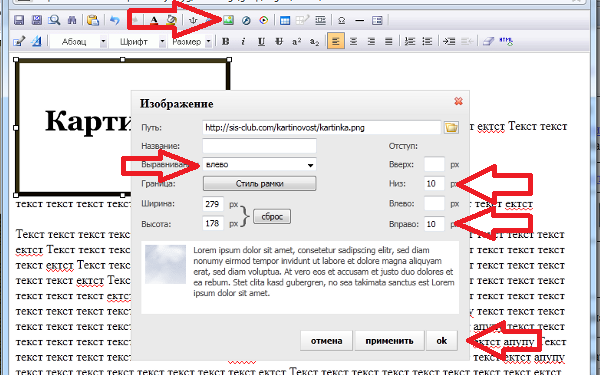Choose the text color A icon

click(154, 20)
